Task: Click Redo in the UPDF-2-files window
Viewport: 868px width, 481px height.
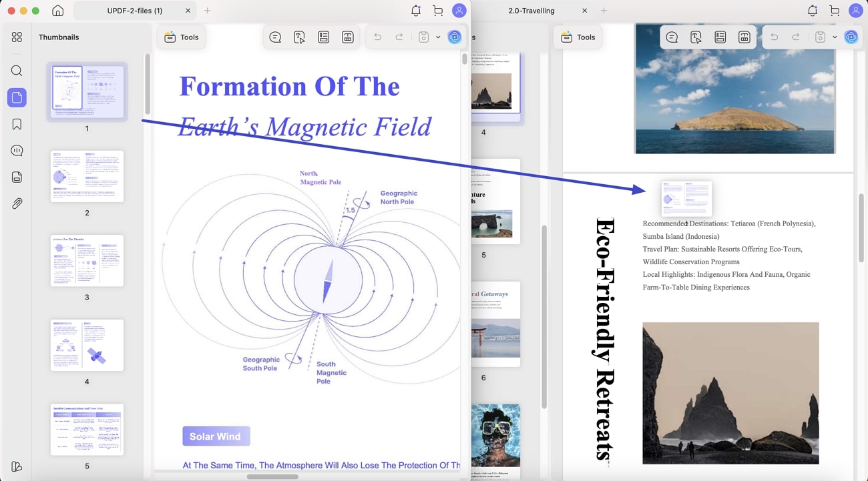Action: 399,37
